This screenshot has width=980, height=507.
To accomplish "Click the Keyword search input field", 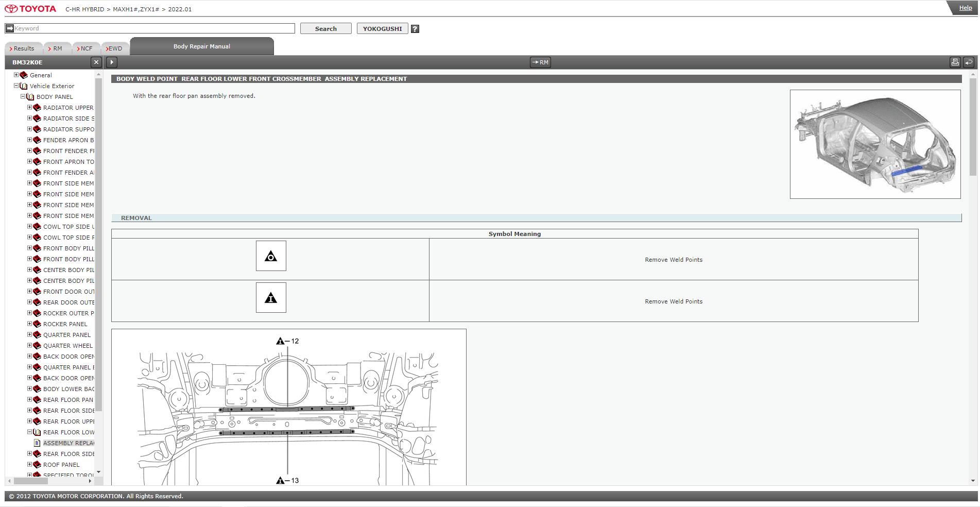I will pos(150,28).
